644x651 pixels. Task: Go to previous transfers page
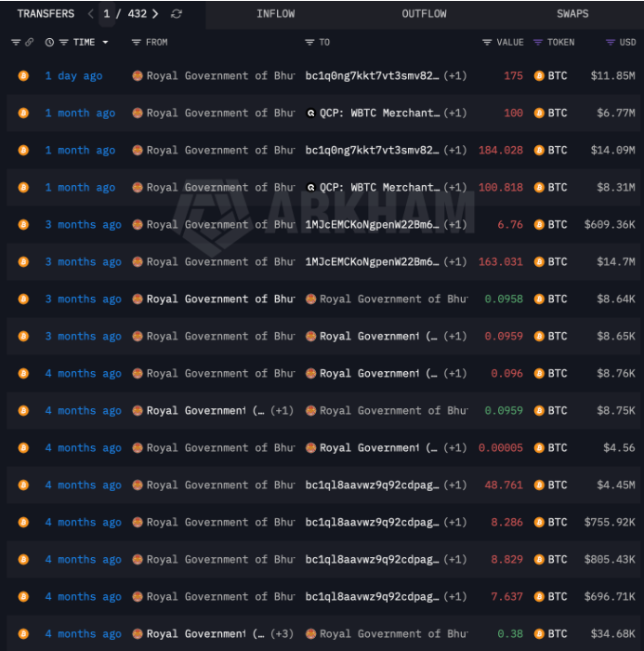(90, 14)
